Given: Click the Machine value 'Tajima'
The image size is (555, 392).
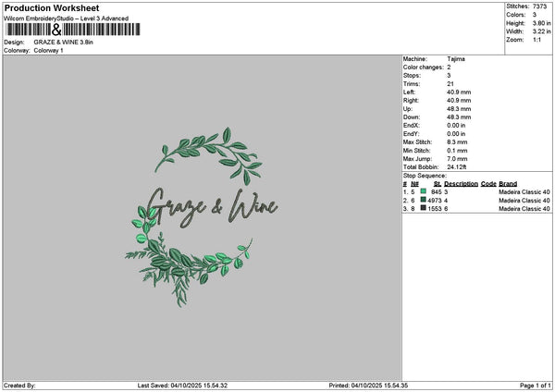Looking at the screenshot, I should point(456,59).
